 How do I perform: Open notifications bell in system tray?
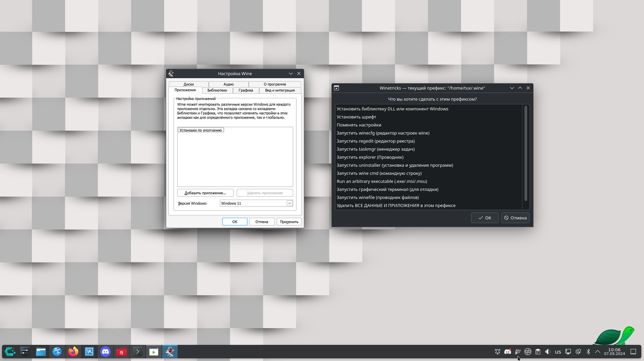[498, 352]
